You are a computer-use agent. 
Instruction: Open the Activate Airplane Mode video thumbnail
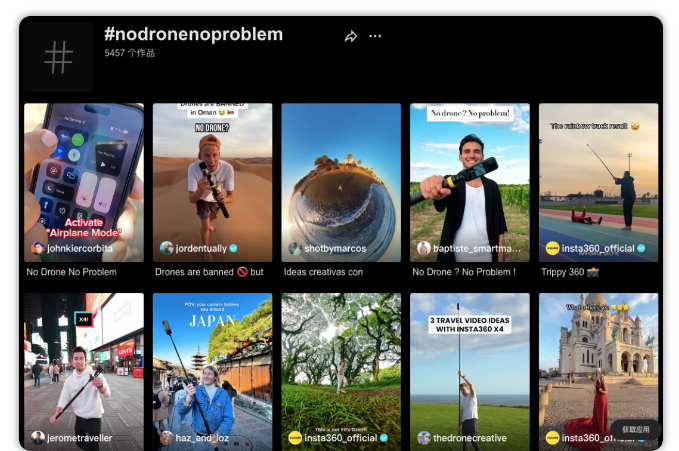(84, 182)
